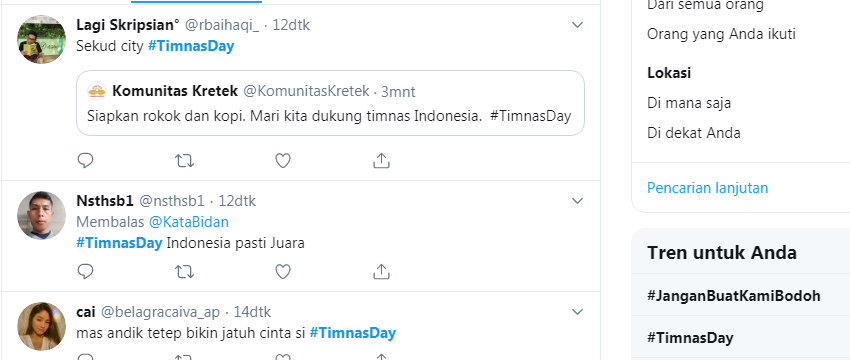Reply to Lagi Skripsian's tweet
This screenshot has width=850, height=360.
[86, 160]
